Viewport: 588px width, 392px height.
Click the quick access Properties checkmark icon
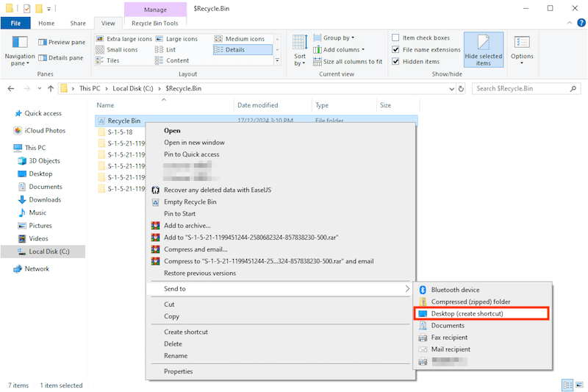coord(27,8)
